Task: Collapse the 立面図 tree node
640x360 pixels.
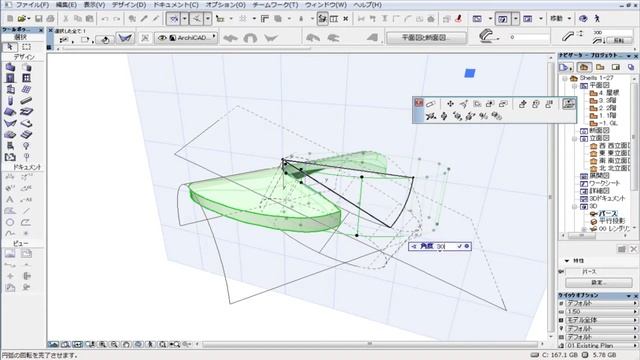Action: [x=575, y=138]
